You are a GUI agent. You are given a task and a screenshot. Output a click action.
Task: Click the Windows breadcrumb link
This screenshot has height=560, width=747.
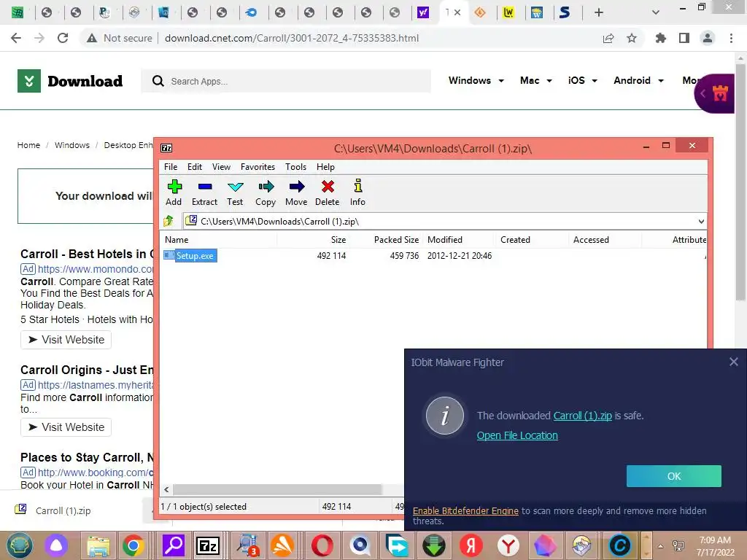(72, 145)
